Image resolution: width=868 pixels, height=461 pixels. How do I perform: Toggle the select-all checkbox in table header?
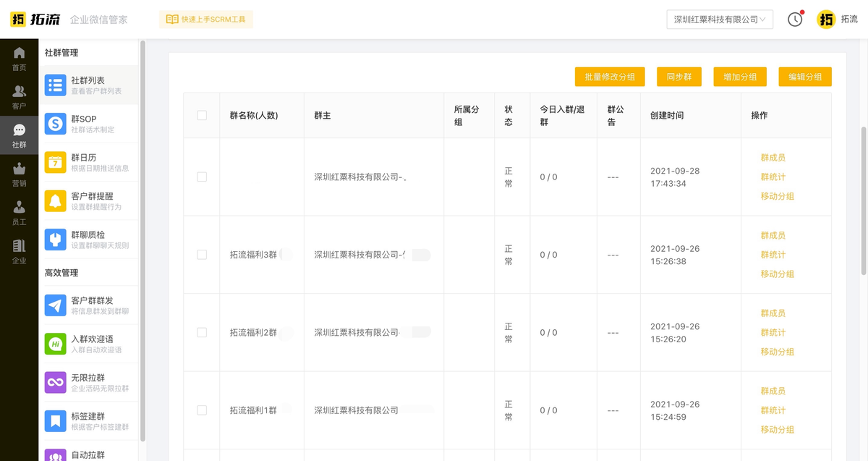(203, 115)
